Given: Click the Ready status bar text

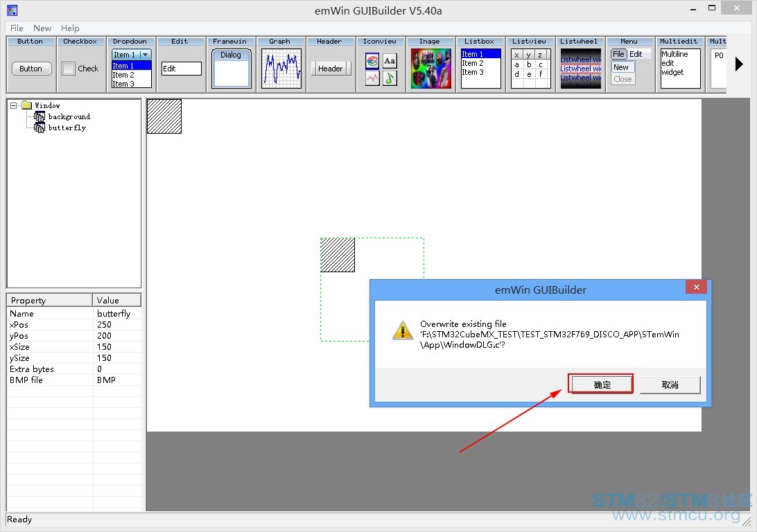Looking at the screenshot, I should click(19, 520).
